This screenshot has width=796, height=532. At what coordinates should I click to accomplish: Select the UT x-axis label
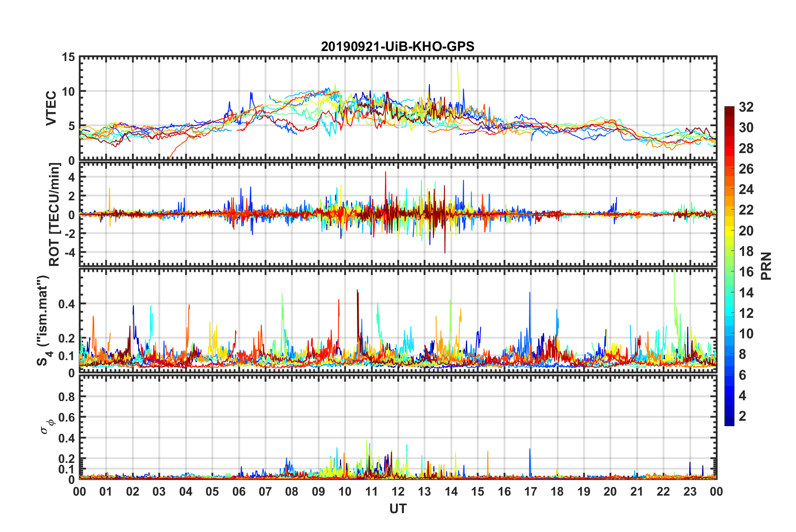(398, 509)
